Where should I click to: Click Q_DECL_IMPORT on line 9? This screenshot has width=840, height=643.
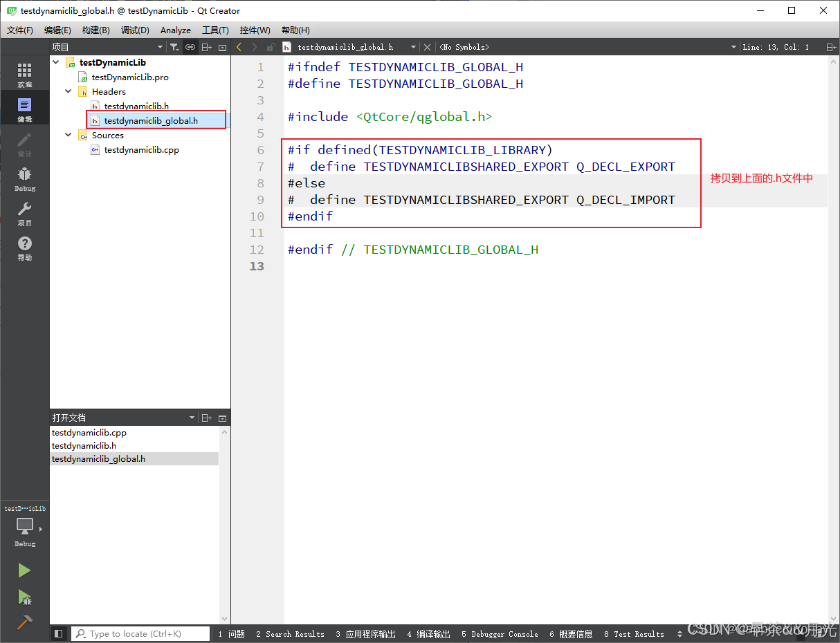pos(626,200)
